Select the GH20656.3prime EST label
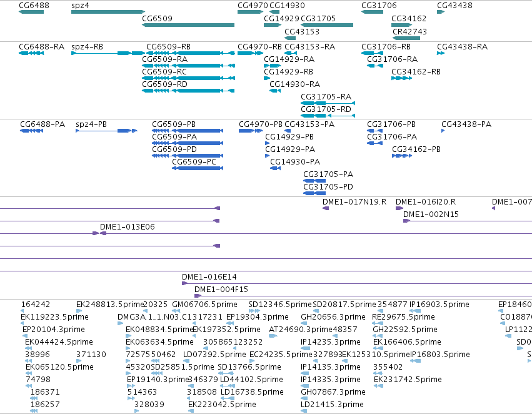 click(333, 317)
